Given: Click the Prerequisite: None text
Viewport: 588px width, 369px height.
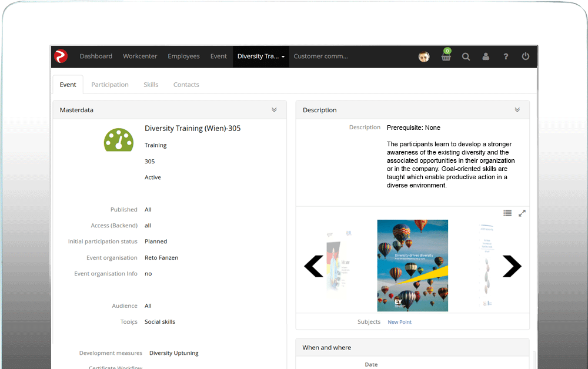Looking at the screenshot, I should point(413,128).
